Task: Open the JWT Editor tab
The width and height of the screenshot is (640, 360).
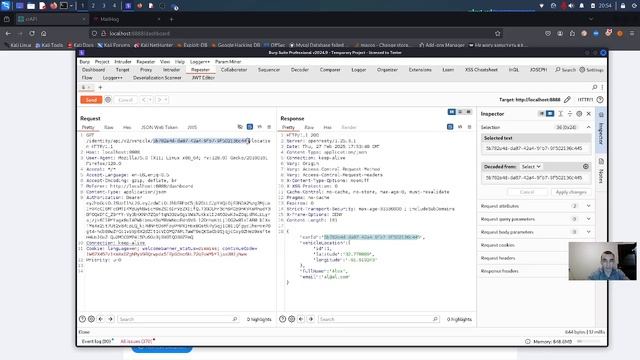Action: coord(203,78)
